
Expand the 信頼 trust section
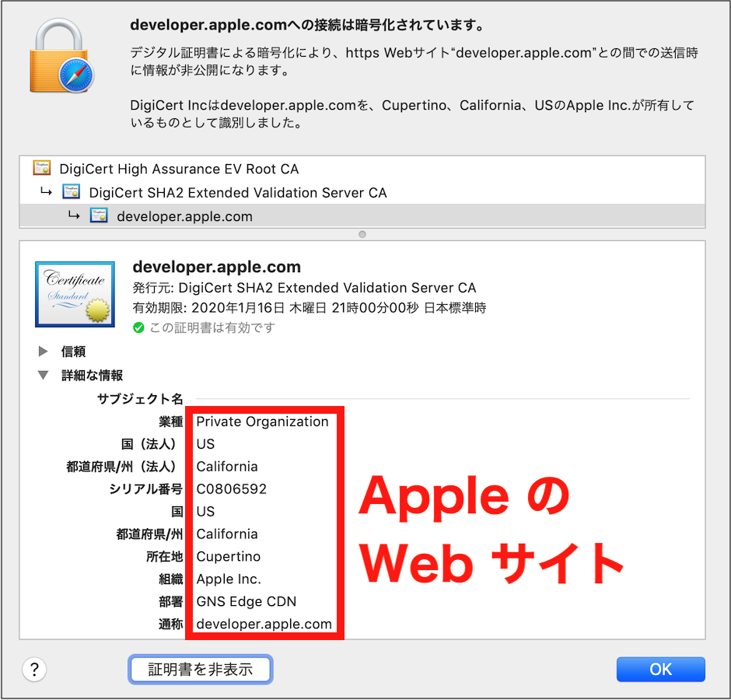point(43,351)
